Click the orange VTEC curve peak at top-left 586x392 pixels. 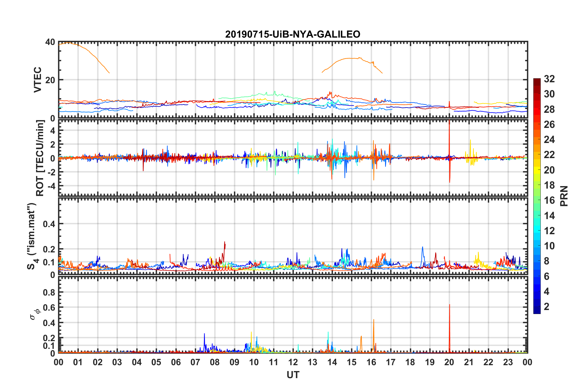68,43
